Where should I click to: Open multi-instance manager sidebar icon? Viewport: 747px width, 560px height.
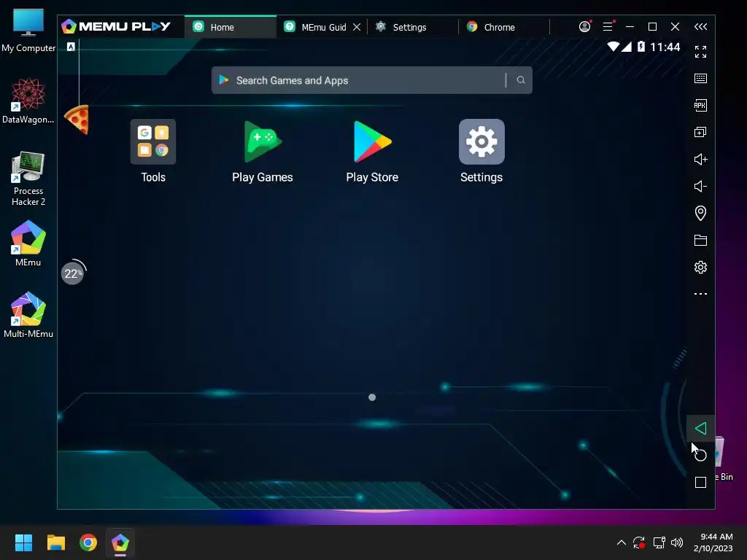700,133
